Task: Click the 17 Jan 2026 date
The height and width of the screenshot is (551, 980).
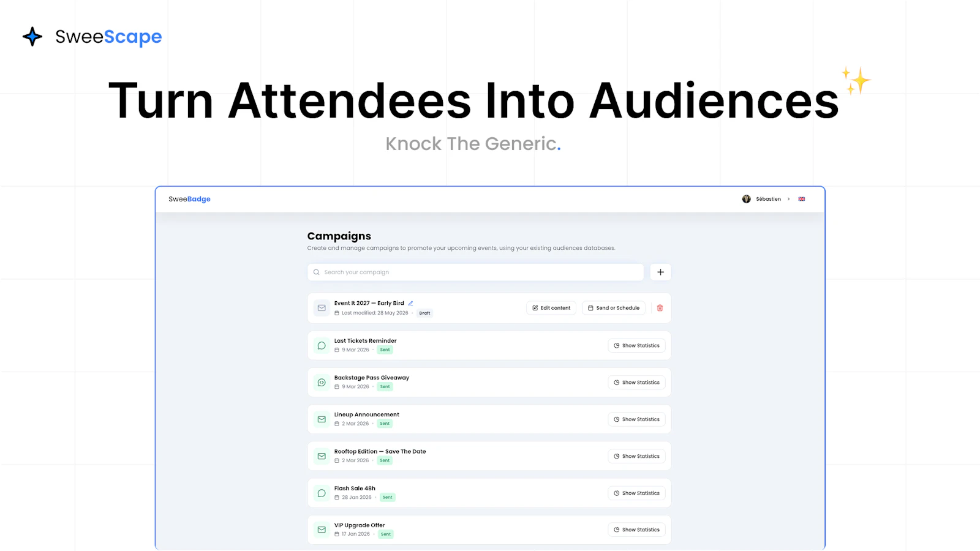Action: (x=356, y=534)
